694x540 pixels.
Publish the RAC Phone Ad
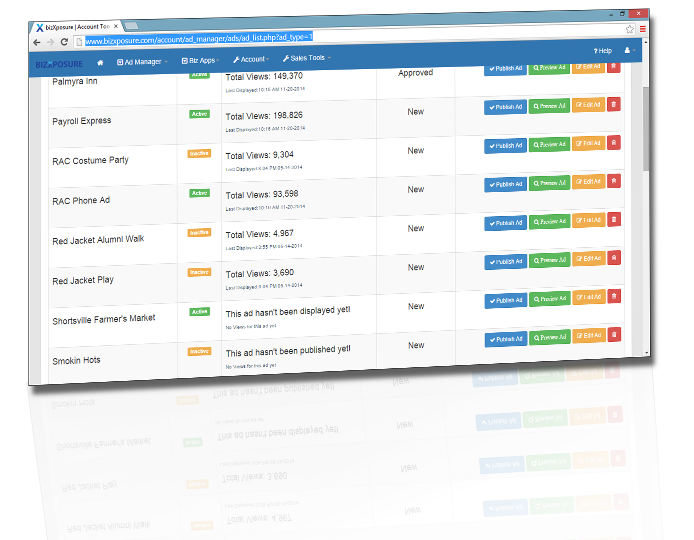[505, 184]
